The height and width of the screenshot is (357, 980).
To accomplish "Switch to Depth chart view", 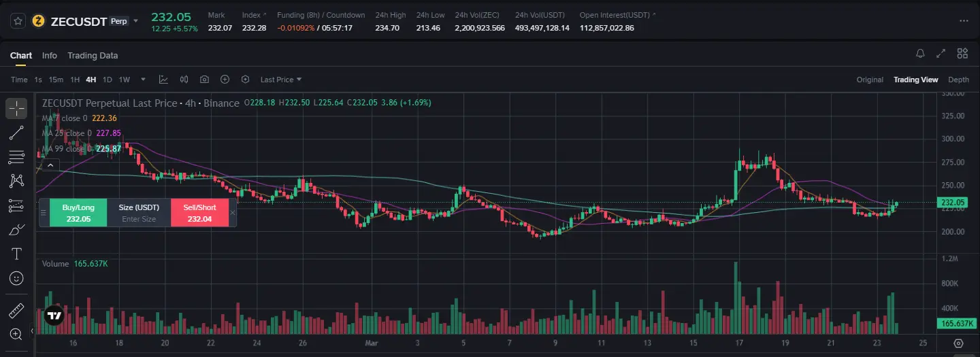I will [x=958, y=80].
